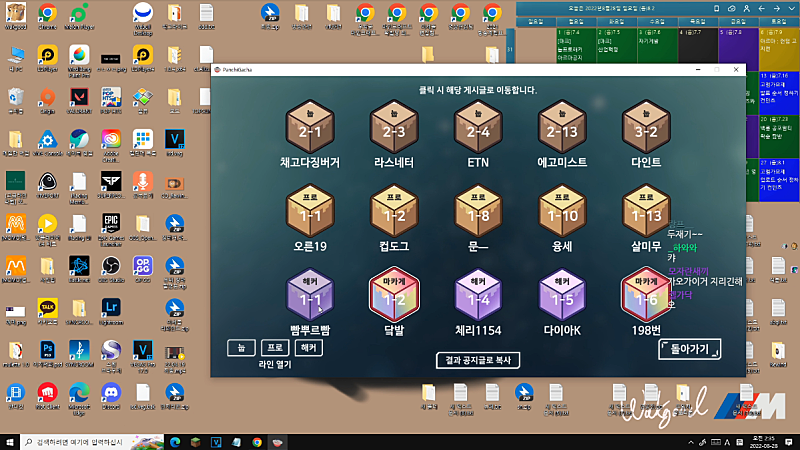Launch the Riot Client desktop shortcut
The image size is (800, 450).
click(47, 396)
